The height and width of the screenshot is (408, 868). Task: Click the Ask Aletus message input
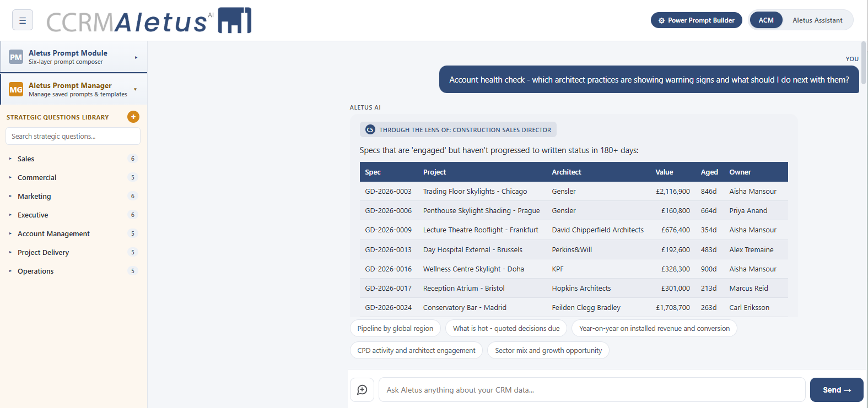592,390
